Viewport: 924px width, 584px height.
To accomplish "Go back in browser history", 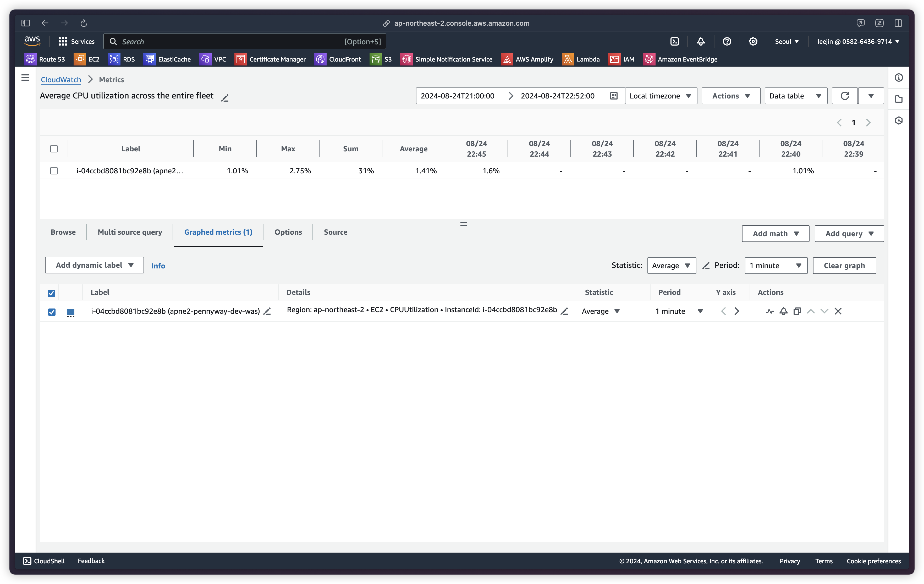I will click(45, 23).
